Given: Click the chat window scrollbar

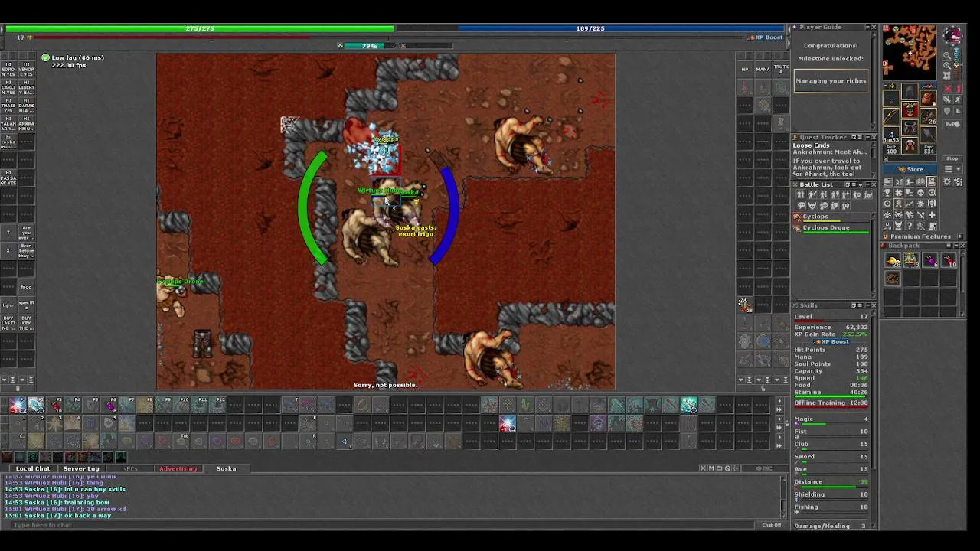Looking at the screenshot, I should click(782, 497).
